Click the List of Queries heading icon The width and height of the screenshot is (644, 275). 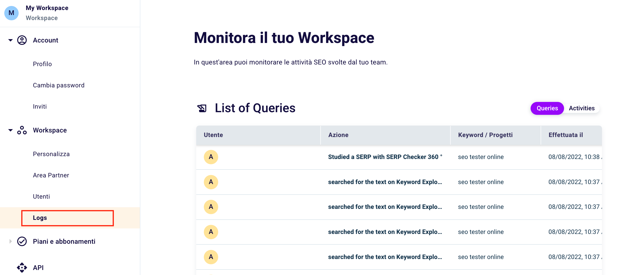202,108
